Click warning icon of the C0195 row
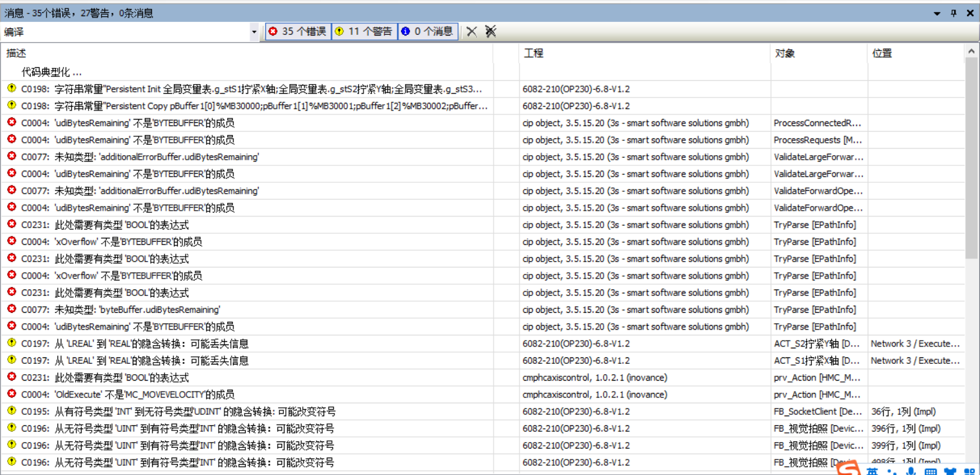 [x=11, y=411]
